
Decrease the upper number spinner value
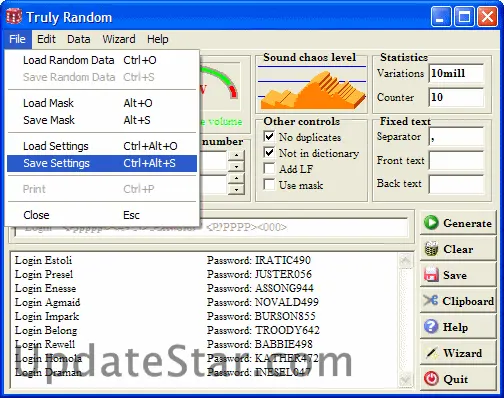[236, 166]
